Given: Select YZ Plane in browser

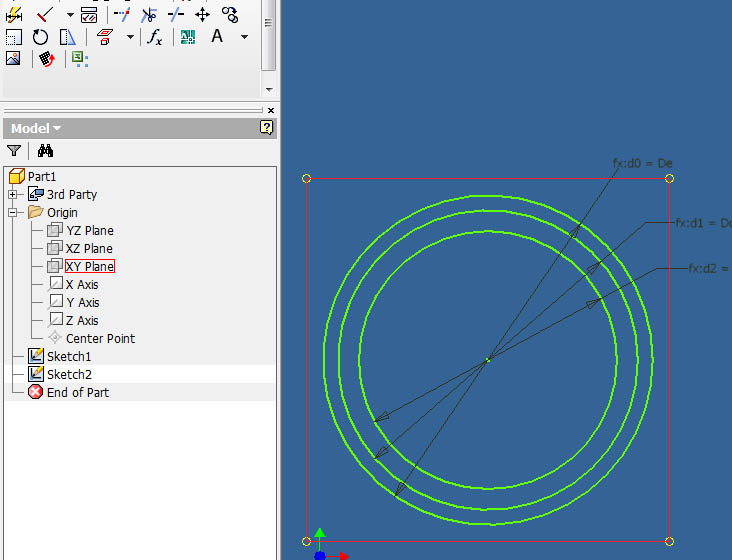Looking at the screenshot, I should coord(90,231).
